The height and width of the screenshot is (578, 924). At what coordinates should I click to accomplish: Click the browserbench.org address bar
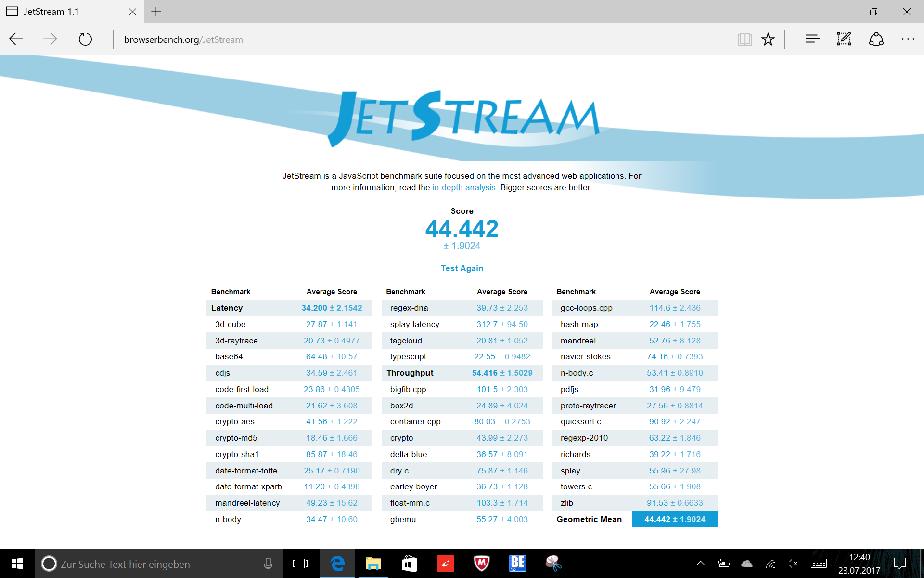[423, 39]
